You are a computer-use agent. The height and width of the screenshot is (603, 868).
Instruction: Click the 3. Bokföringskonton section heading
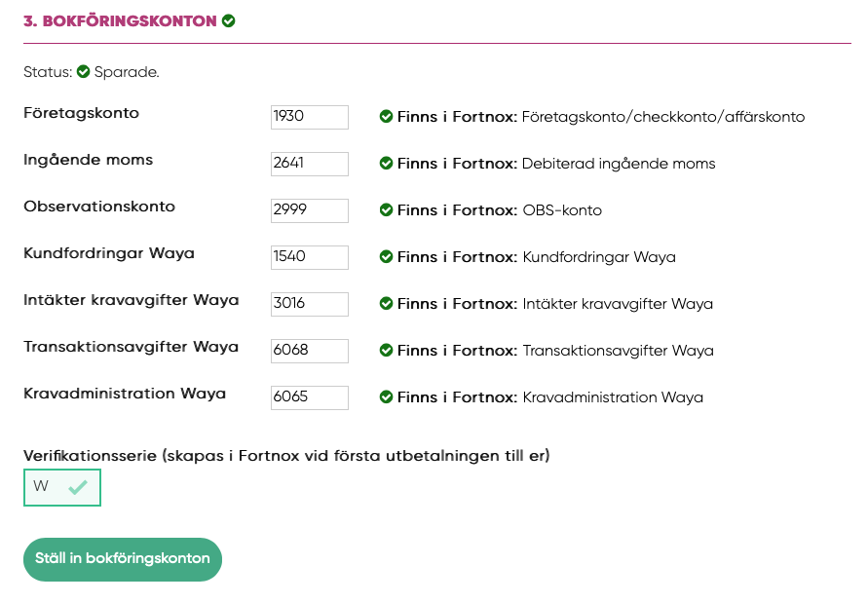120,21
